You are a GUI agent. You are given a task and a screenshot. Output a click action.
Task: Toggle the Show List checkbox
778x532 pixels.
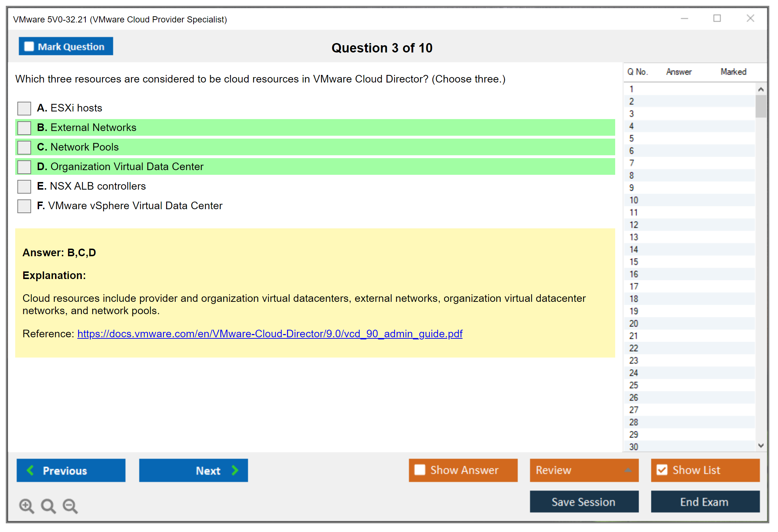point(662,470)
